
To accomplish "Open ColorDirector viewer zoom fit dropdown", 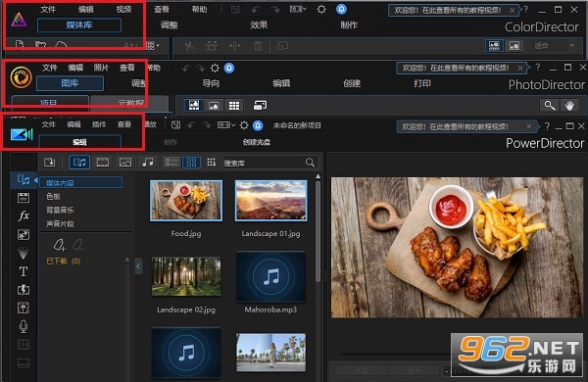I will (555, 46).
